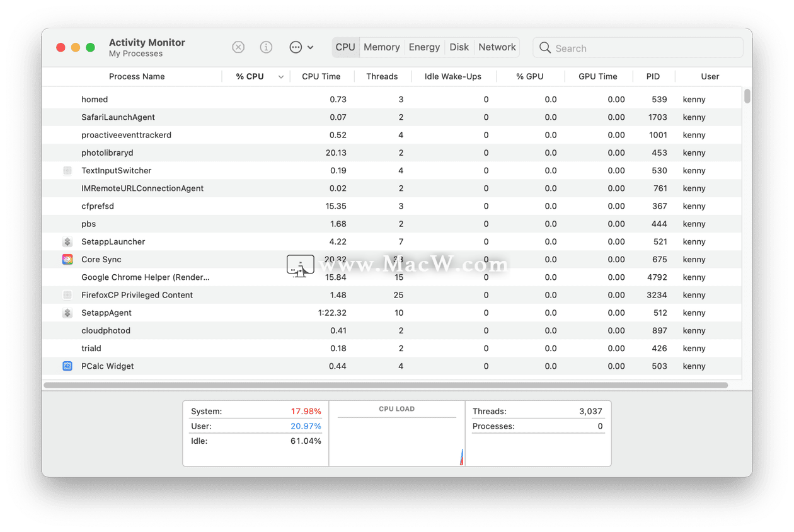Sort by Idle Wake-Ups column header
This screenshot has width=794, height=532.
[x=453, y=77]
